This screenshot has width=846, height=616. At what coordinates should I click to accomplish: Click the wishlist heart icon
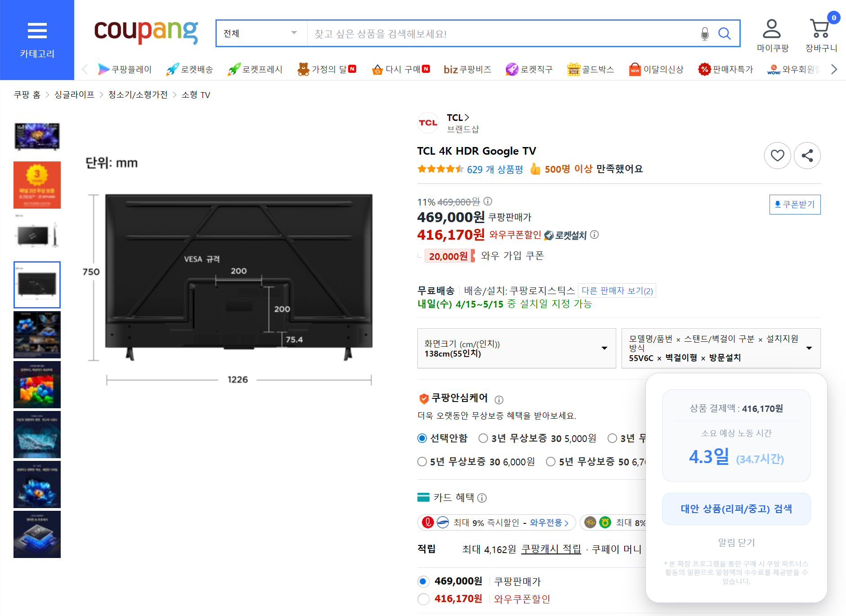[777, 156]
